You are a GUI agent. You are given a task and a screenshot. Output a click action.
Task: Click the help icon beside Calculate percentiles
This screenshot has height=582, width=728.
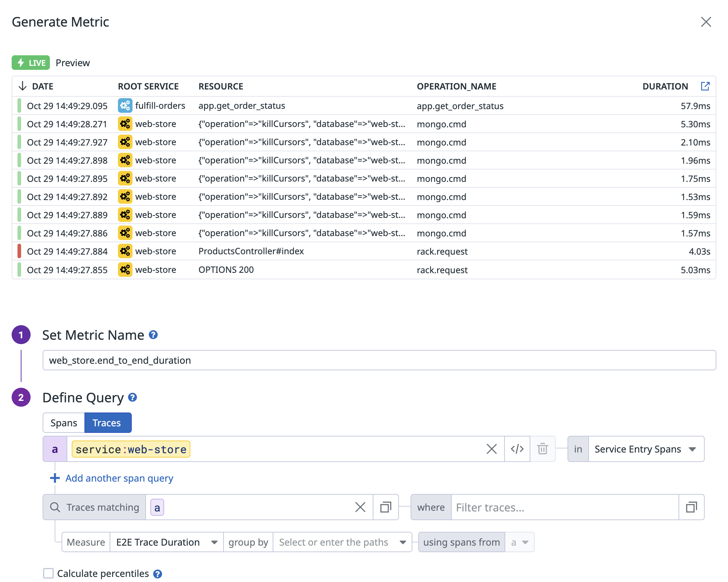(157, 574)
